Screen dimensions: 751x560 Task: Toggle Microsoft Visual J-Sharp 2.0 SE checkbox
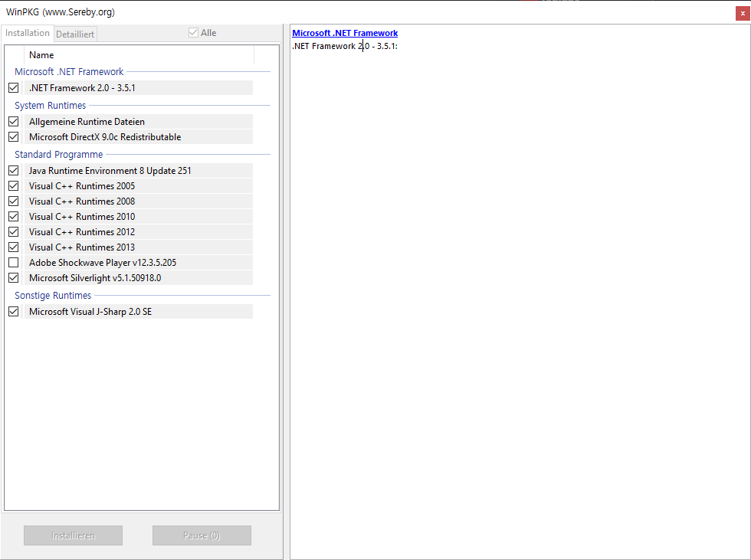(x=14, y=312)
